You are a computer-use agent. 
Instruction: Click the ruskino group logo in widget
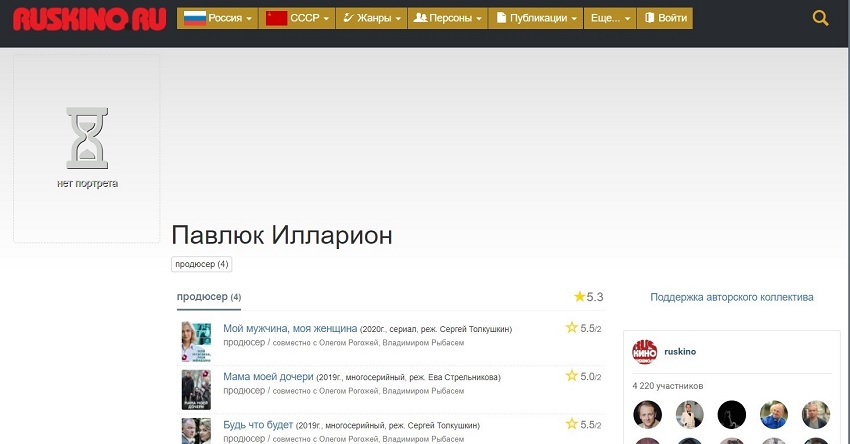[x=645, y=352]
